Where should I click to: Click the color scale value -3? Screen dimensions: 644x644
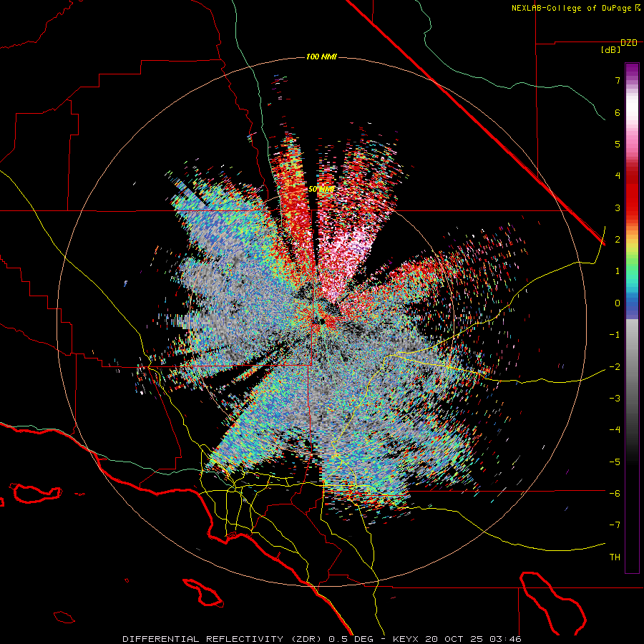coord(615,398)
